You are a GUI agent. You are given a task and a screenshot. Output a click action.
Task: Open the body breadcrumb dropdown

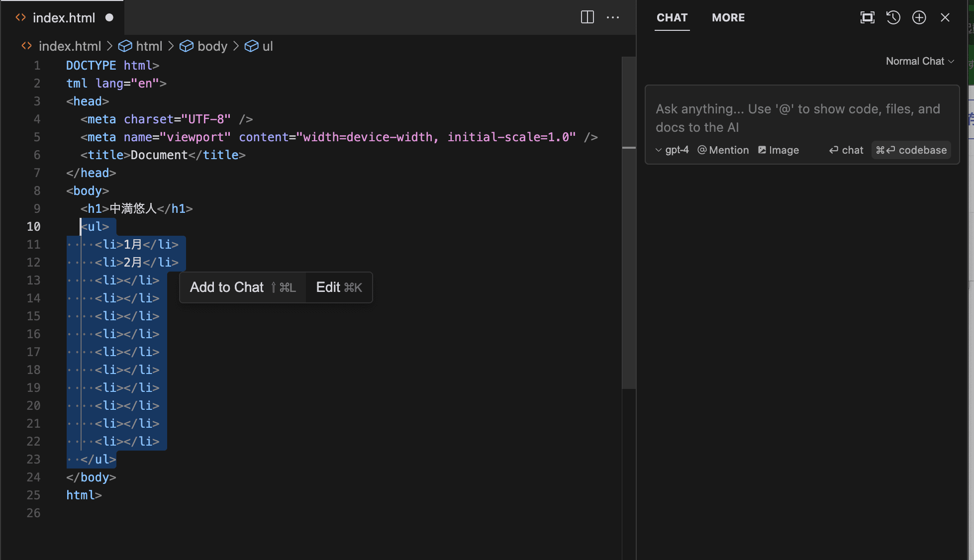(x=212, y=46)
